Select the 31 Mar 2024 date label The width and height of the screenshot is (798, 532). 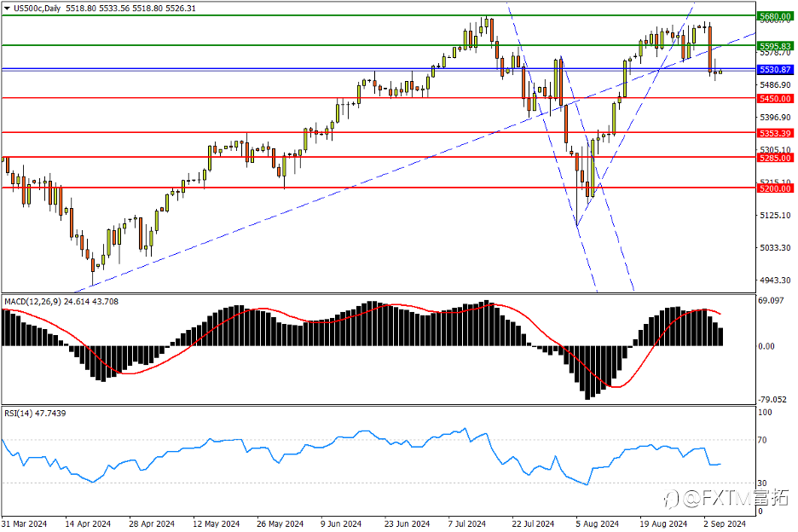coord(24,523)
